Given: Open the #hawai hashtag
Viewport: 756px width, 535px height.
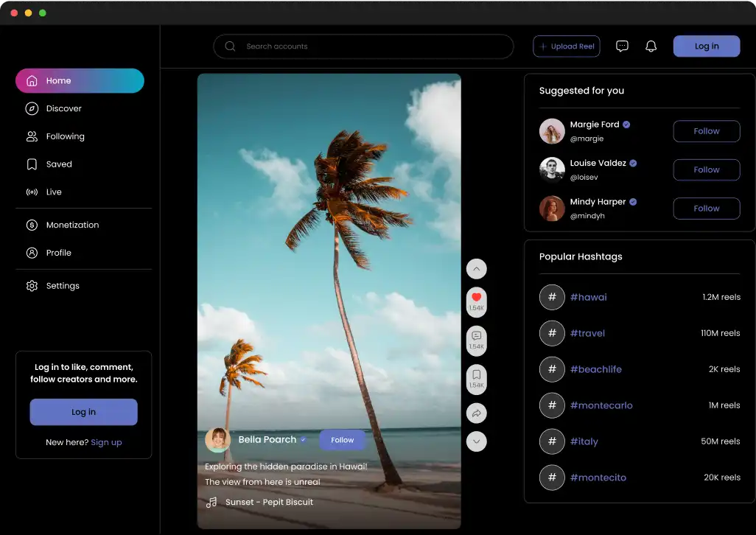Looking at the screenshot, I should [588, 298].
